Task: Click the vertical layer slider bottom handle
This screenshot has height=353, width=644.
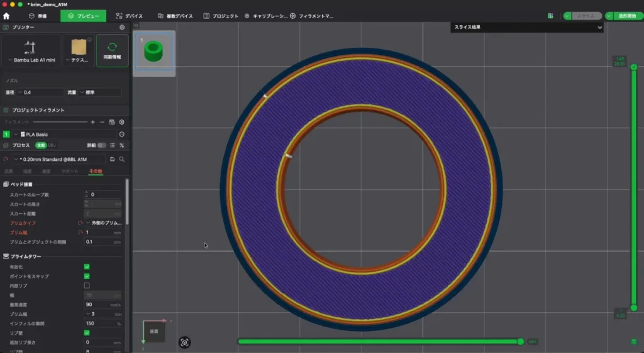Action: (634, 308)
